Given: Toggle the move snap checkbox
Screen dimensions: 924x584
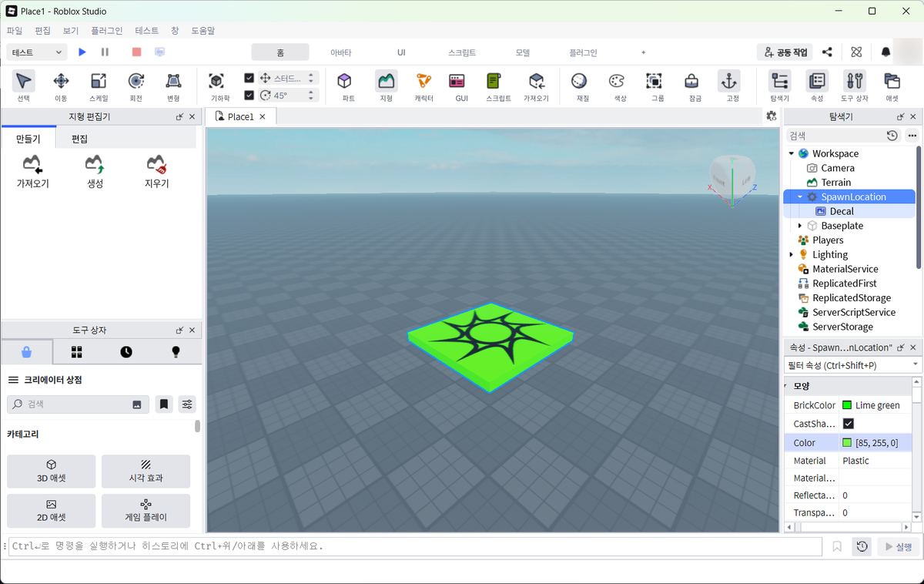Looking at the screenshot, I should [249, 78].
